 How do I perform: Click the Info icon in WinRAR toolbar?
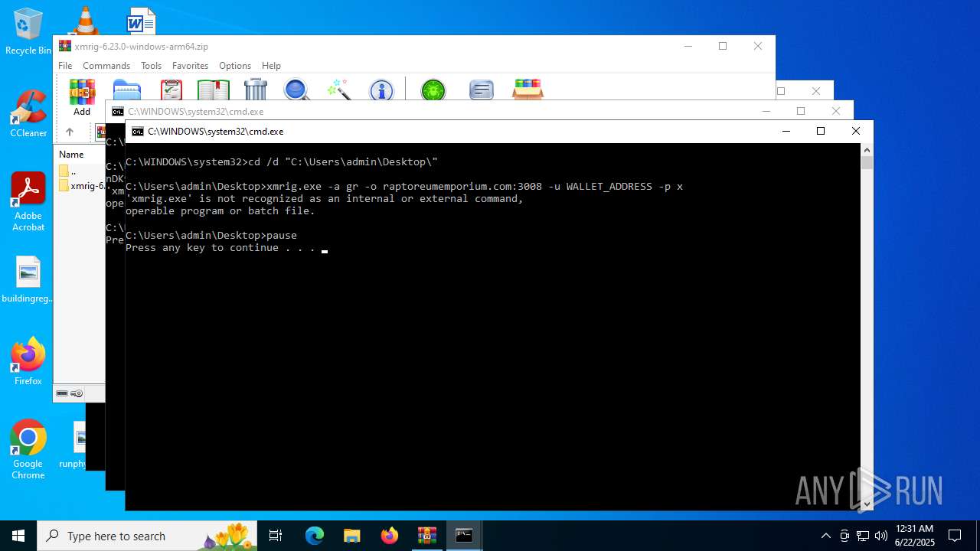(381, 90)
